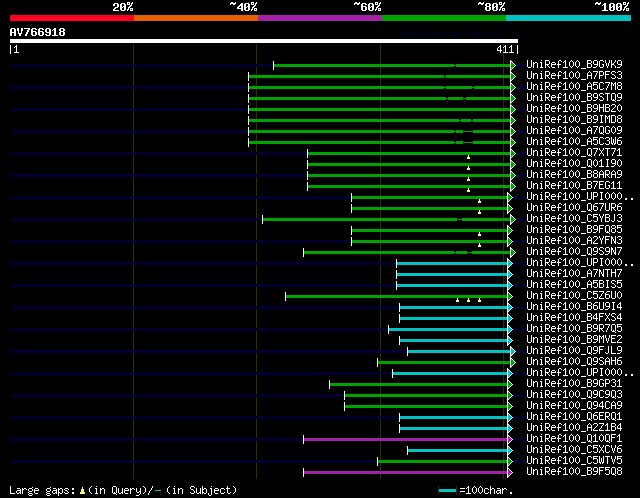Click the cyan 100char scale bar
640x498 pixels.
(448, 491)
